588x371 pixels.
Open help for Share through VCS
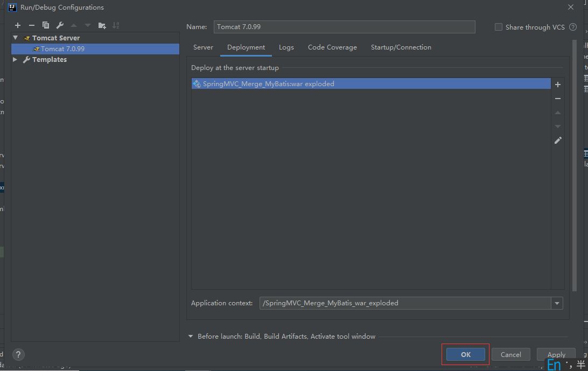572,27
